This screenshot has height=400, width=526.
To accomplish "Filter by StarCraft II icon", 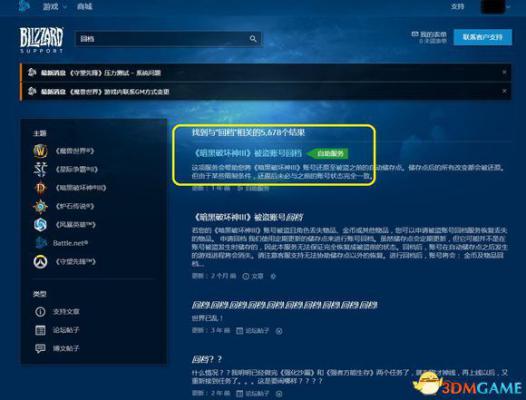I will click(x=40, y=169).
